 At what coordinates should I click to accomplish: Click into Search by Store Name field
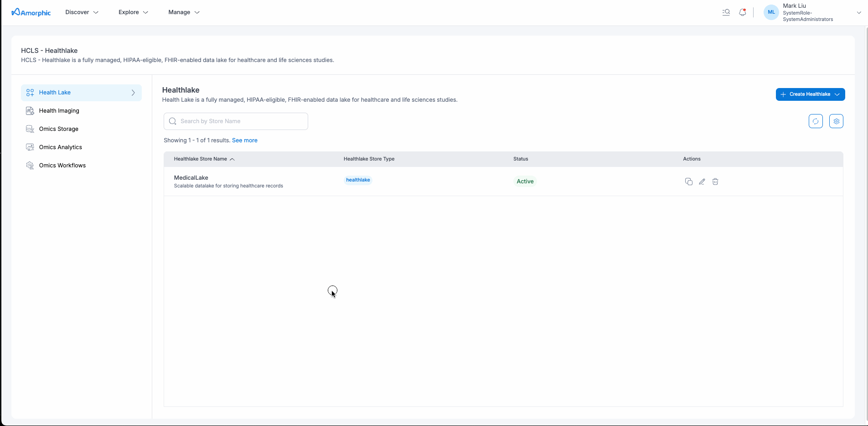[x=236, y=121]
